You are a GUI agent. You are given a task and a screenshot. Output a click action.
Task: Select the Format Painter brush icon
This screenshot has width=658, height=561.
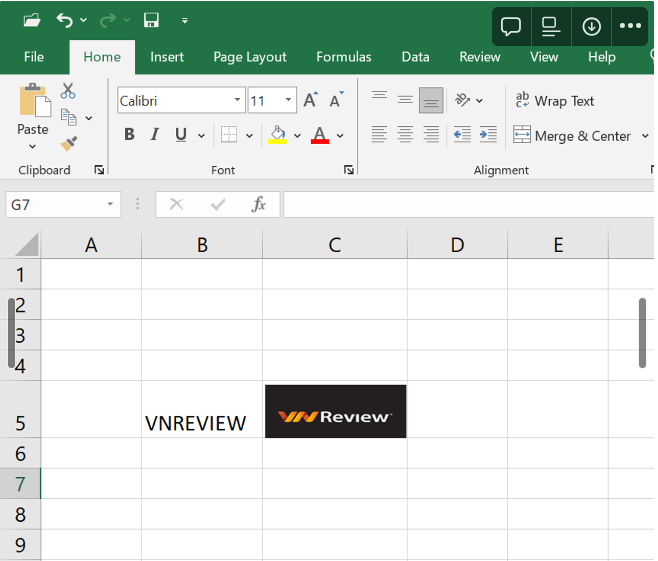(68, 144)
